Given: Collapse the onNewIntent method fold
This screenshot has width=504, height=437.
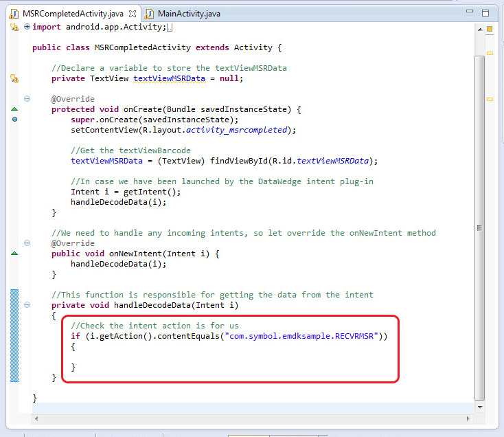Looking at the screenshot, I should click(27, 243).
